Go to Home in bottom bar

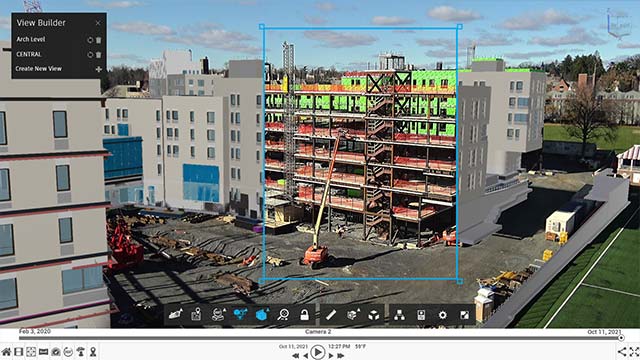6,352
